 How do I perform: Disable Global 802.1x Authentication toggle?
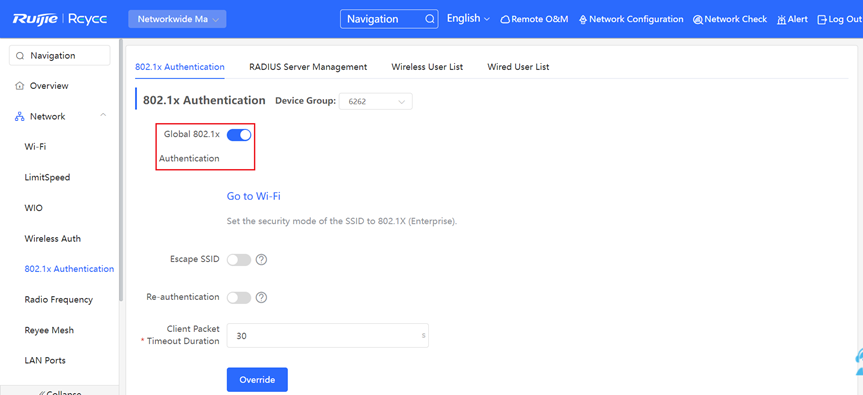(239, 135)
